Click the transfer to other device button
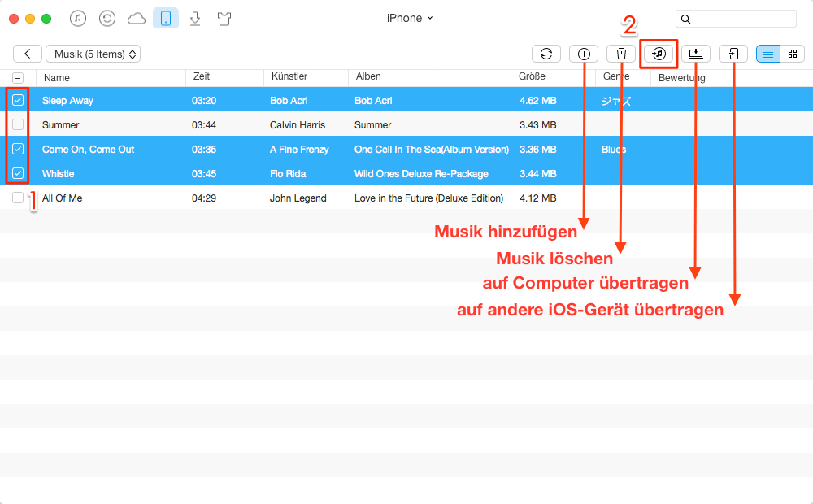 (733, 54)
